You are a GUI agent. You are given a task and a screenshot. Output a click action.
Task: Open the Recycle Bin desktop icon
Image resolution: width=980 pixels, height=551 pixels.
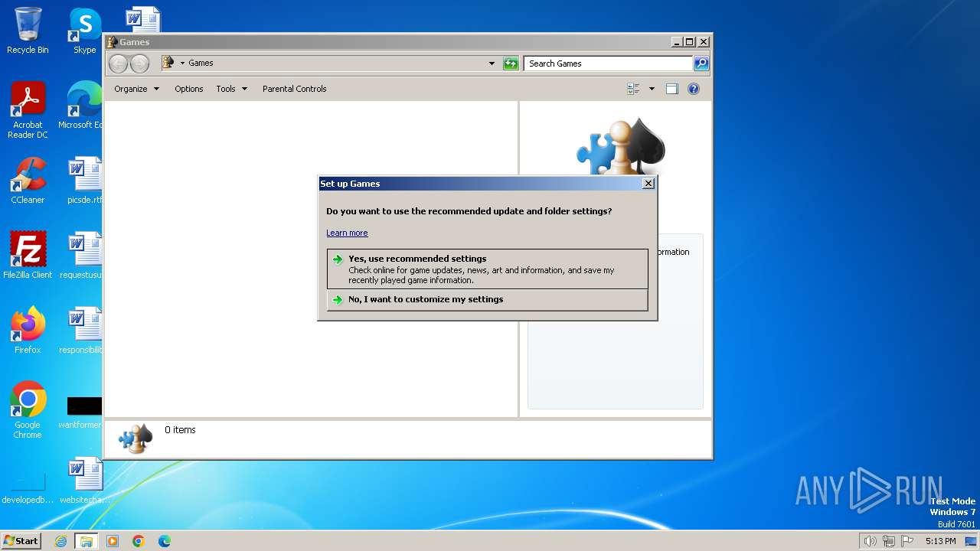[x=28, y=31]
